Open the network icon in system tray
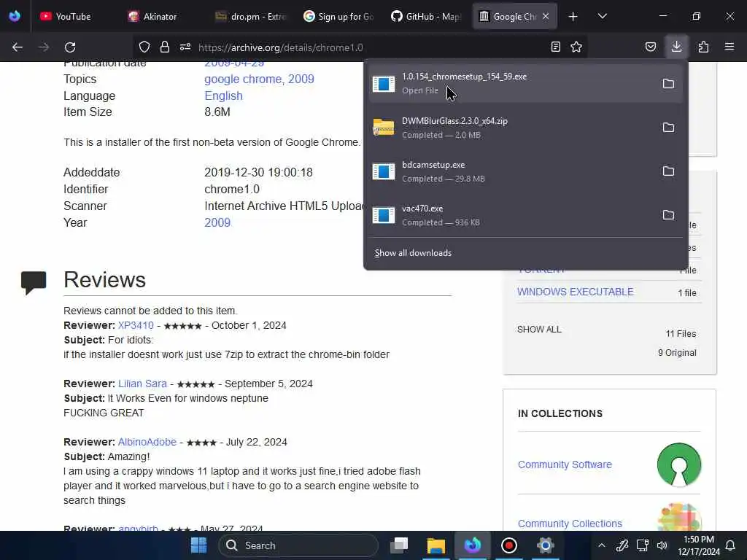Viewport: 747px width, 560px height. pos(643,545)
